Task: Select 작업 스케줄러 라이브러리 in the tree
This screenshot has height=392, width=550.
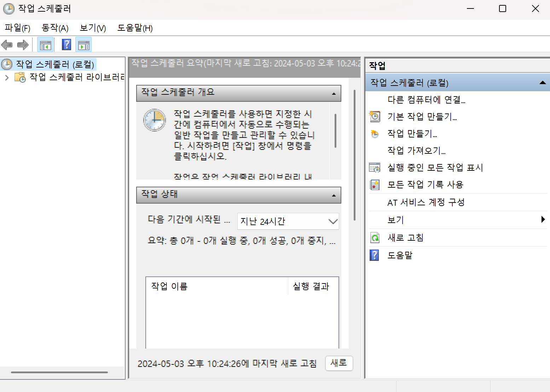Action: click(x=77, y=77)
